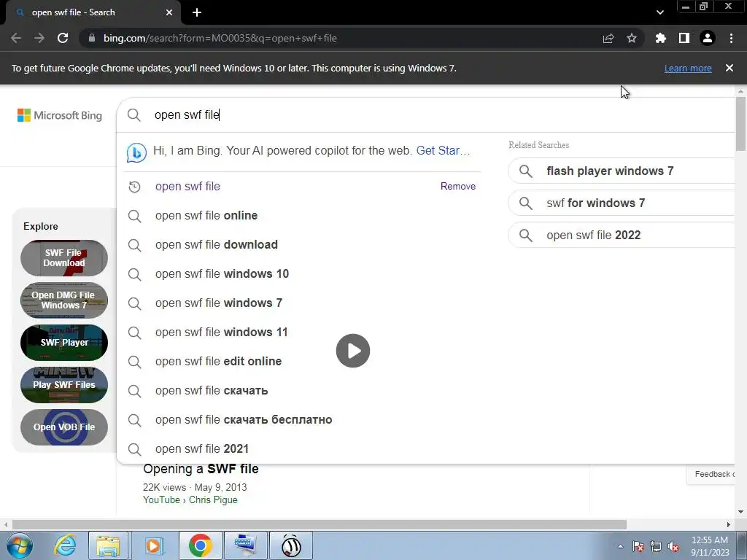Switch to the Google Chrome taskbar icon
Screen dimensions: 747x560
coord(200,545)
